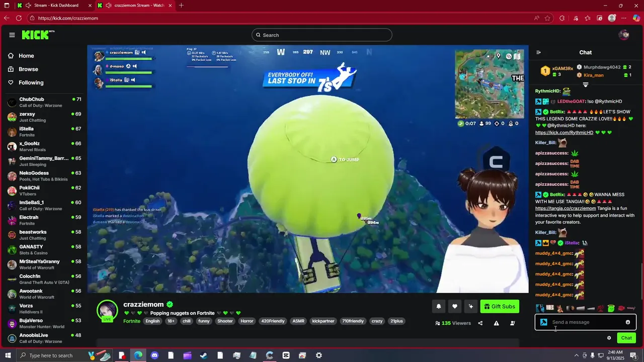Image resolution: width=644 pixels, height=362 pixels.
Task: Click the sparkle icon beside Gift Subs
Action: 471,306
